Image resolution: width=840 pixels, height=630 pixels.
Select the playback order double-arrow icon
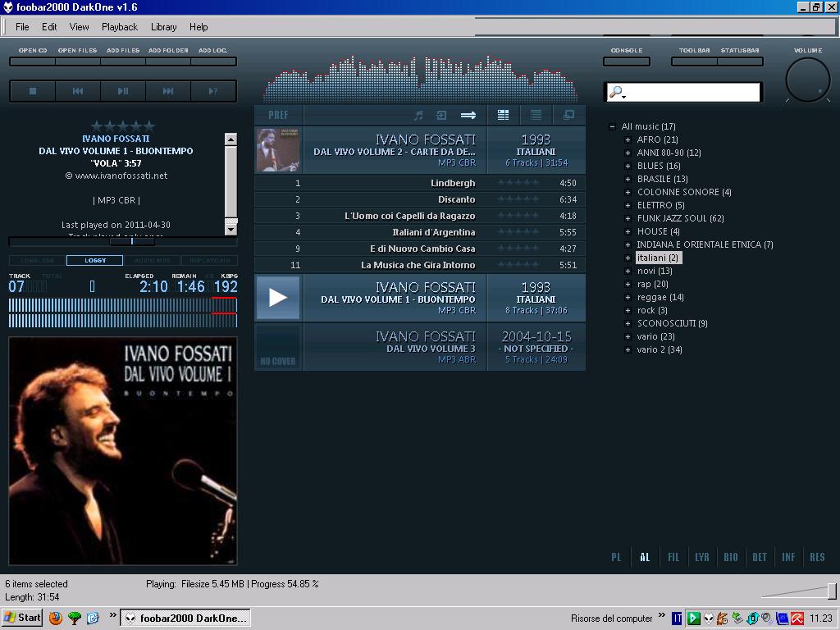point(468,115)
